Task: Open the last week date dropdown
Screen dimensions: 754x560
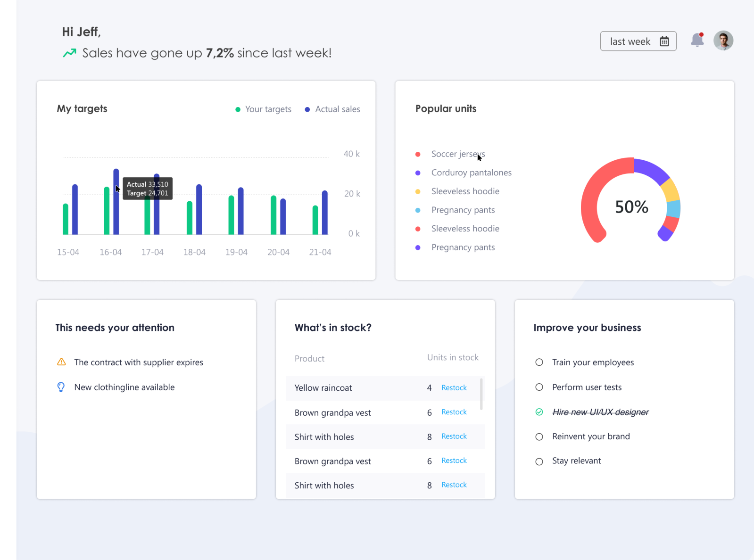Action: pos(638,41)
